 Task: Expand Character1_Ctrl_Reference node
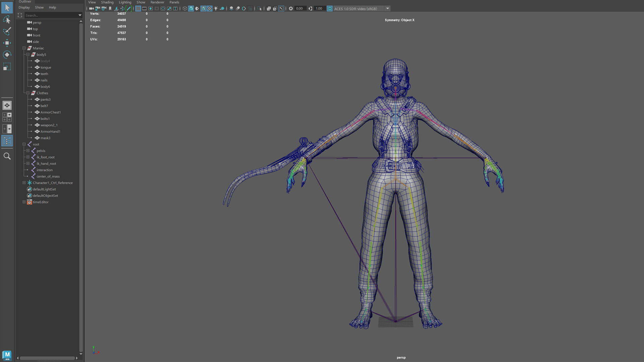point(24,183)
